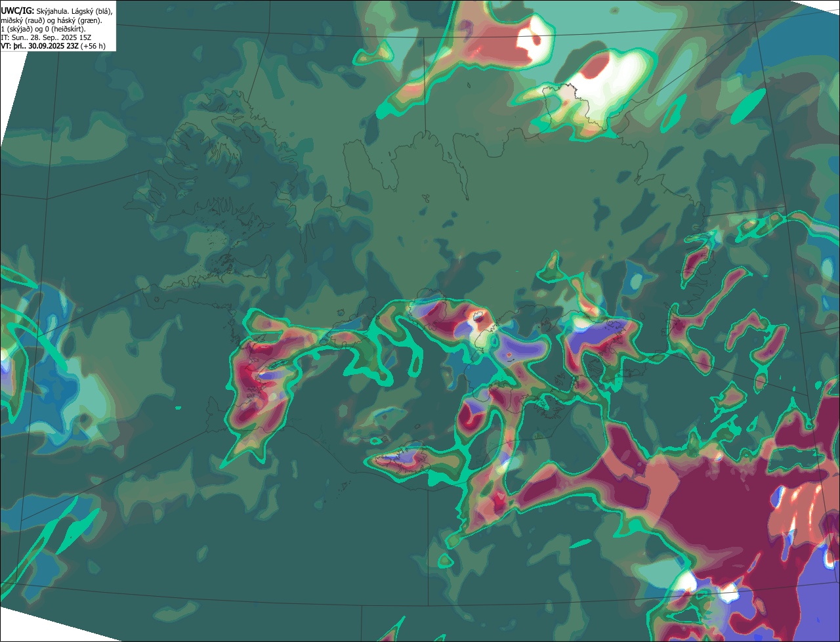The width and height of the screenshot is (840, 642).
Task: Click 'miðský (rauð)' in the legend
Action: (x=23, y=21)
